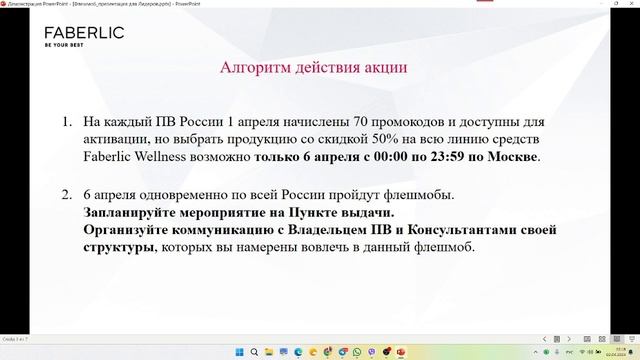Click the slide number indicator in status bar
The height and width of the screenshot is (360, 640).
click(15, 339)
